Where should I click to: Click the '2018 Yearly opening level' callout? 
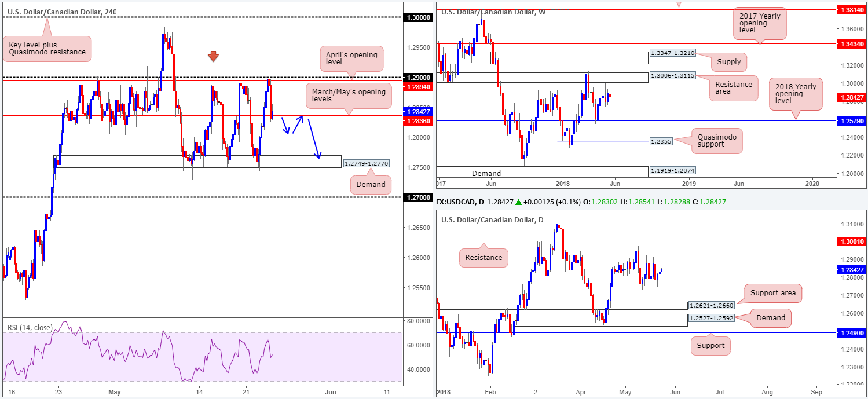point(796,95)
